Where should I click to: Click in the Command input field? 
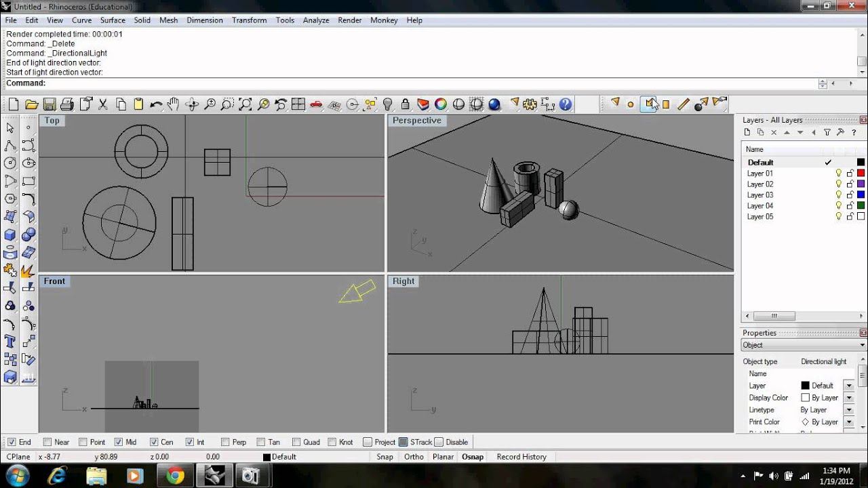coord(431,83)
